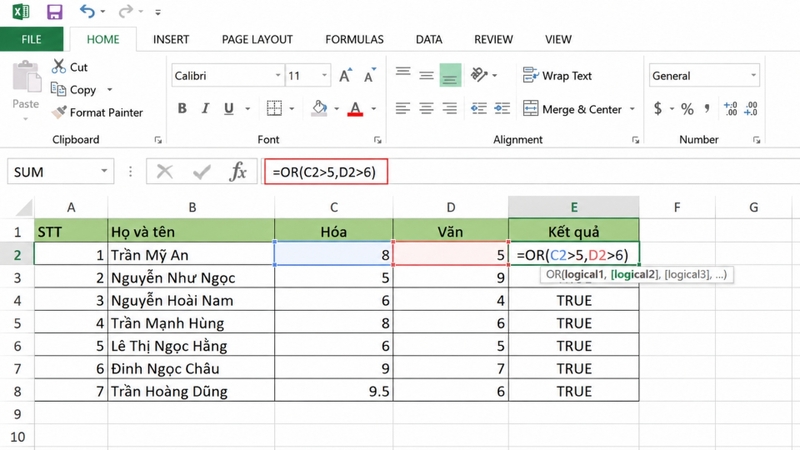Cancel formula entry with X

(165, 172)
